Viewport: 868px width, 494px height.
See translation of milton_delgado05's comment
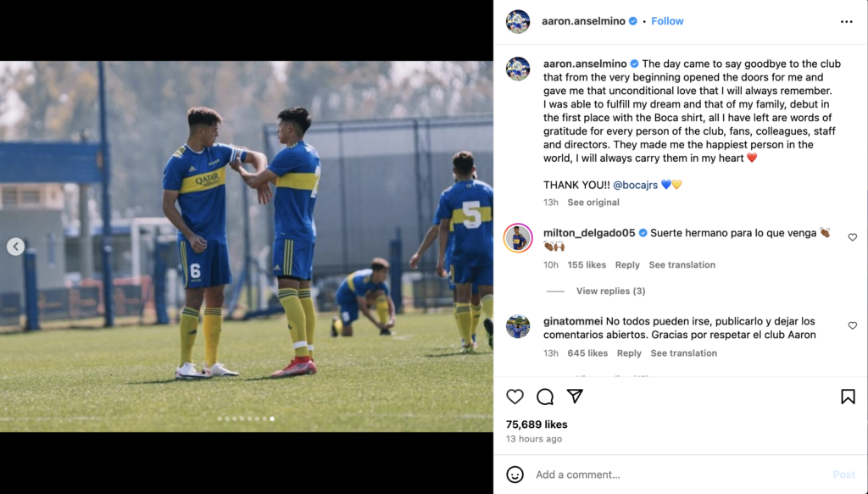tap(682, 265)
